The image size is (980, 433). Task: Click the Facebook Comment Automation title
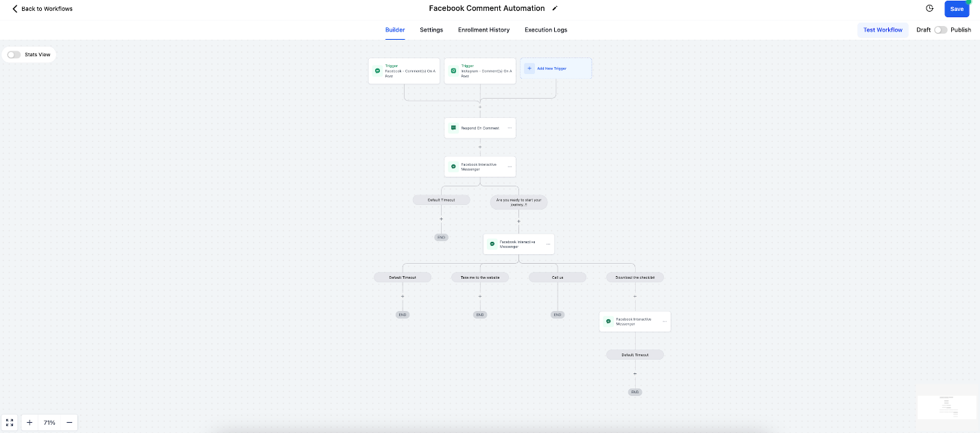click(487, 8)
